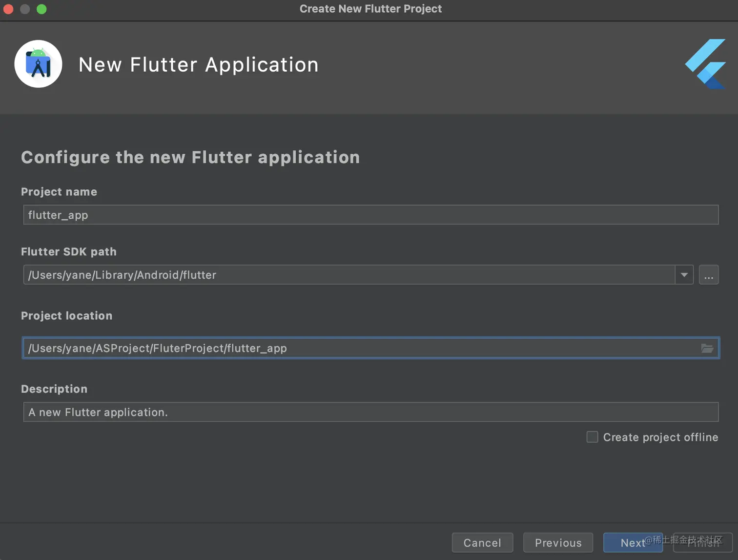This screenshot has width=738, height=560.
Task: Click the Previous button
Action: [x=558, y=542]
